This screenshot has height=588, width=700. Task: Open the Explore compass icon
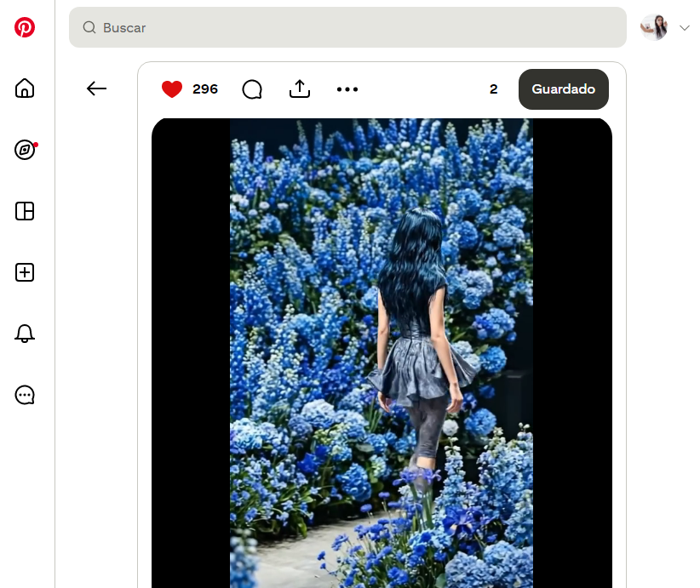25,150
